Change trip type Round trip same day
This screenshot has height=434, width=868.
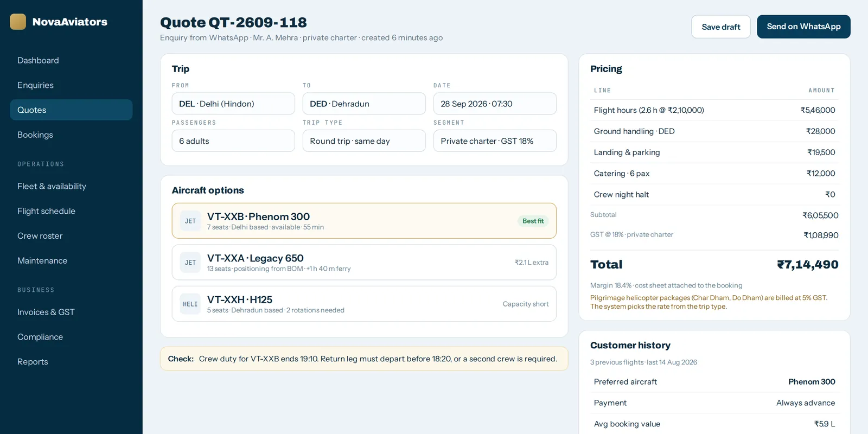pyautogui.click(x=364, y=141)
